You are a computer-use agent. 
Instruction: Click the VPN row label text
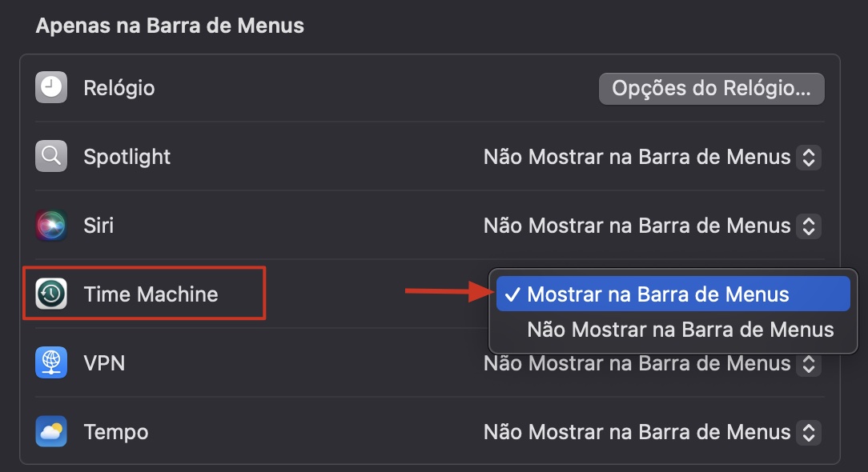104,363
